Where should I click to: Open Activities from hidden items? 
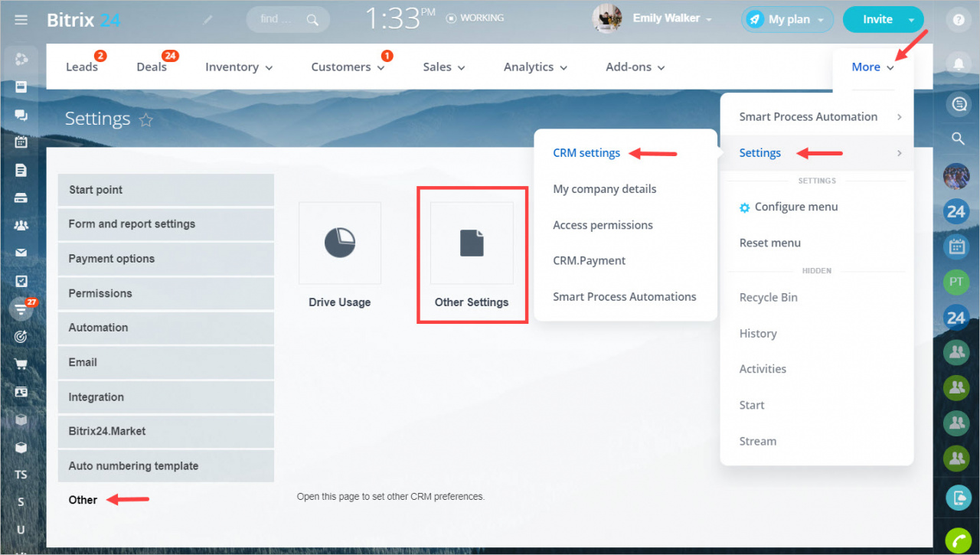tap(763, 369)
